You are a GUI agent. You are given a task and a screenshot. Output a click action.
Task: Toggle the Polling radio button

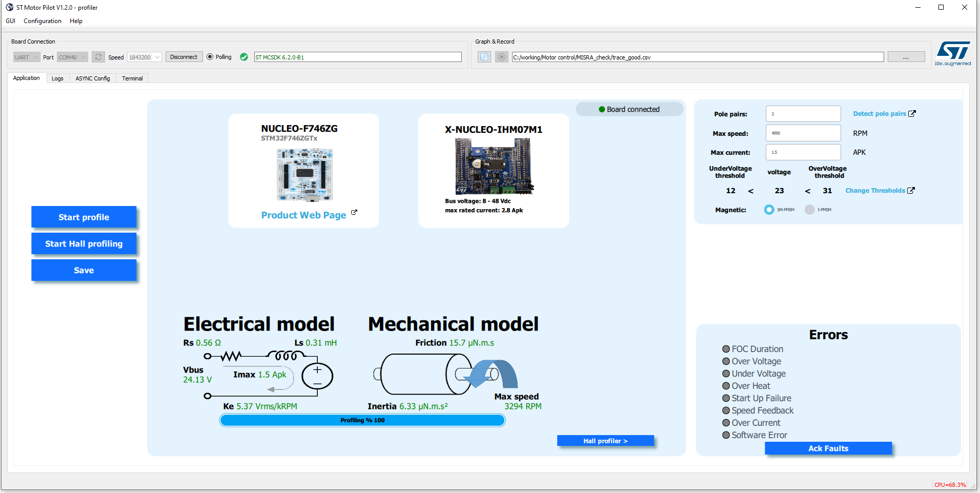(210, 57)
